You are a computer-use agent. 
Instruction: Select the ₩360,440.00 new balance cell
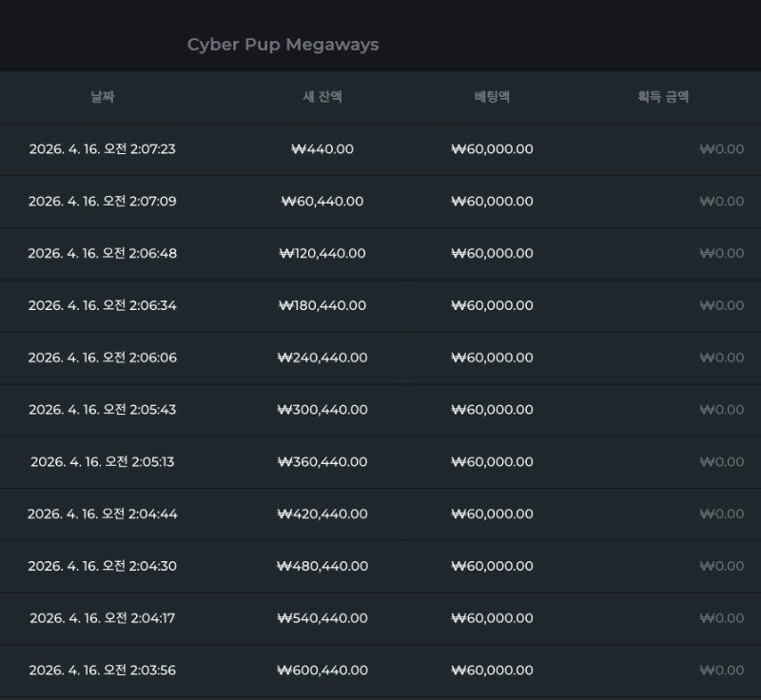point(322,462)
